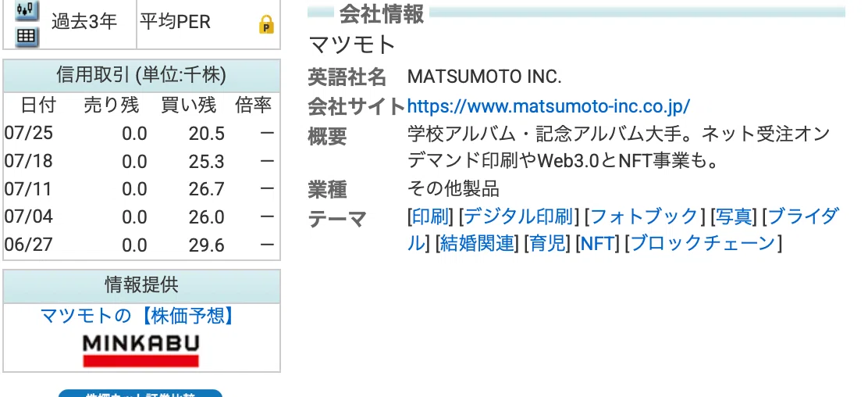Viewport: 868px width, 397px height.
Task: Click the 0.0 sell balance in 07/25 row
Action: click(x=134, y=134)
